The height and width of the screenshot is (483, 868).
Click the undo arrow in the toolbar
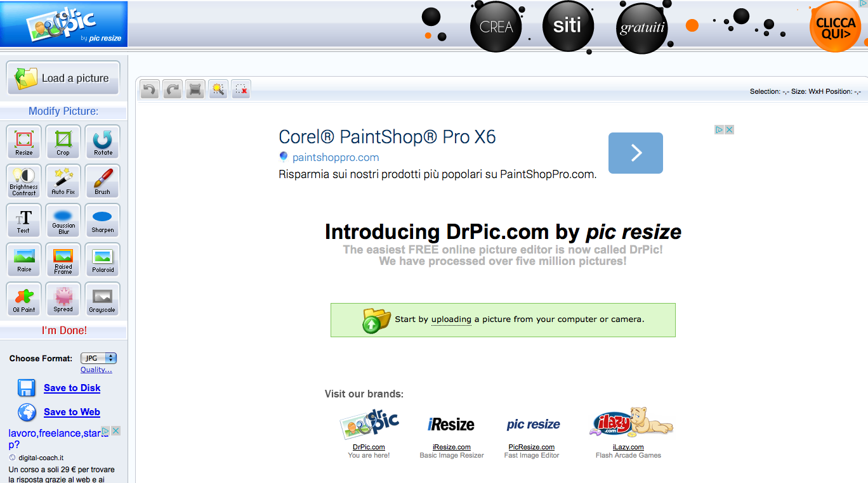149,89
